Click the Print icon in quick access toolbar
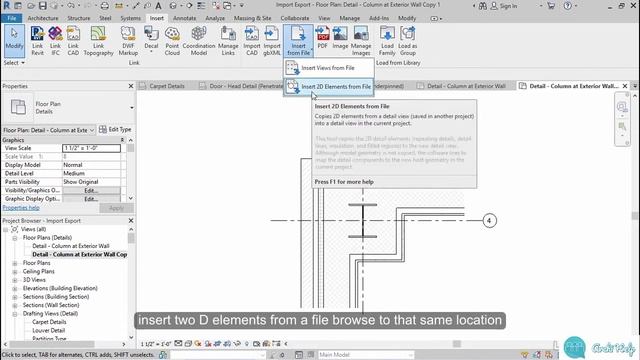Image resolution: width=640 pixels, height=360 pixels. 104,6
